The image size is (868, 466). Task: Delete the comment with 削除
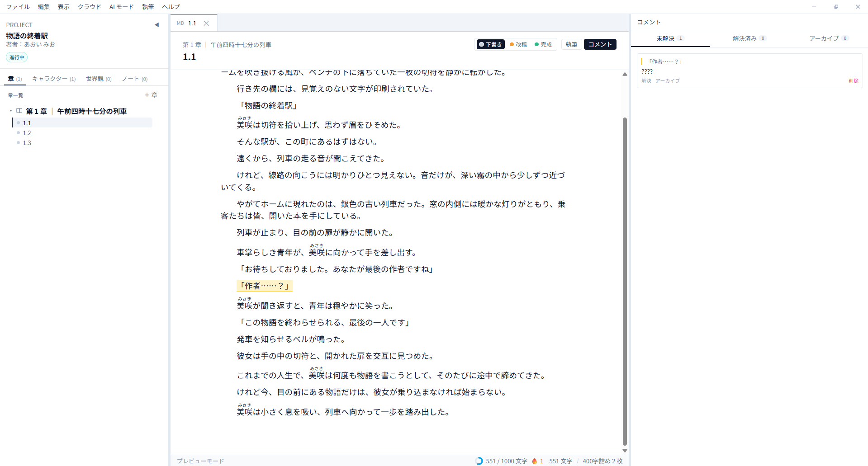point(853,81)
